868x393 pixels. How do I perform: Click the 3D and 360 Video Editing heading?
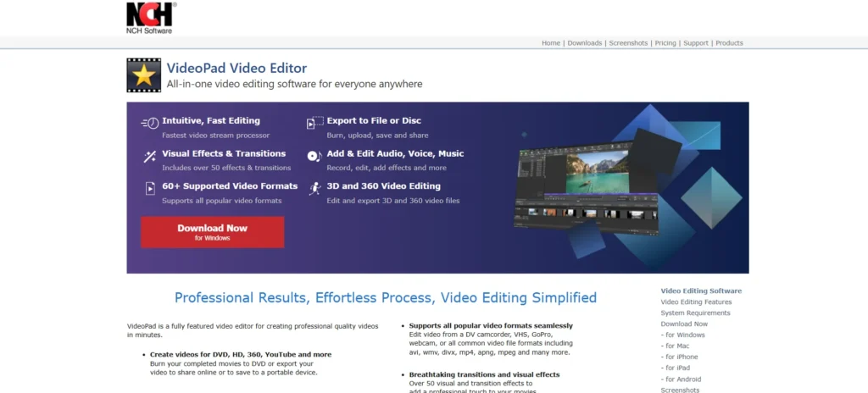(384, 186)
